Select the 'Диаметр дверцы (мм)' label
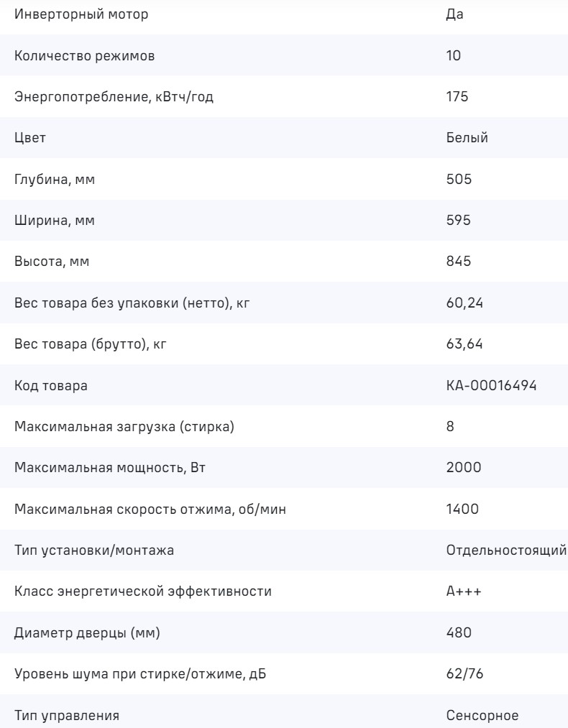568x728 pixels. pos(87,634)
